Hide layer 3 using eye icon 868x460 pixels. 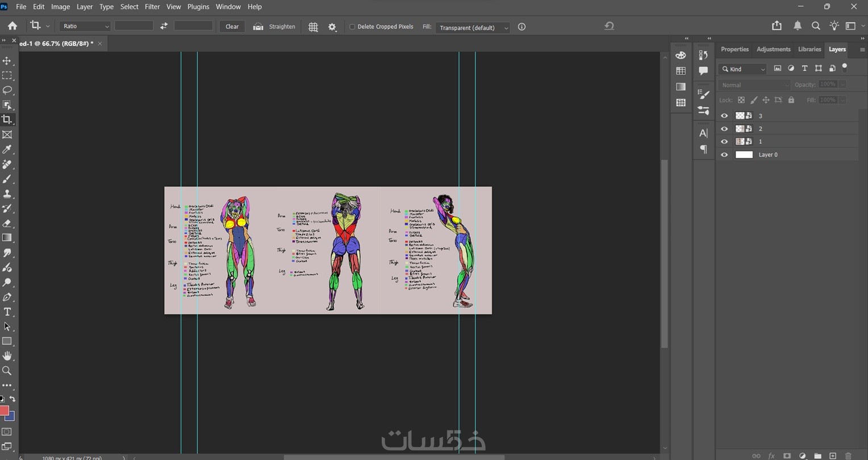pyautogui.click(x=724, y=116)
